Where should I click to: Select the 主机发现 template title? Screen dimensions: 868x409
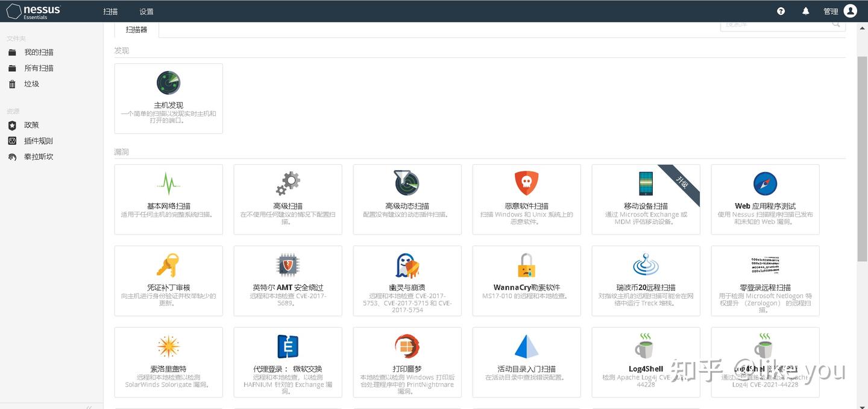pos(168,105)
